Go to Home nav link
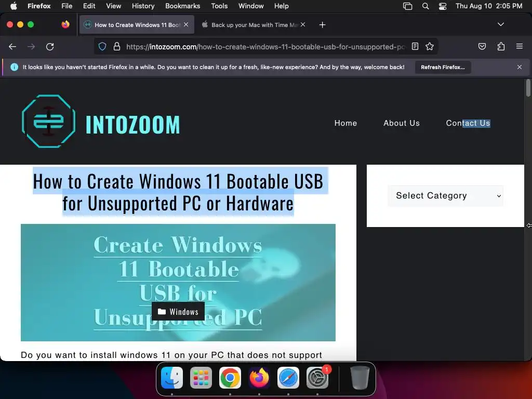 tap(345, 123)
